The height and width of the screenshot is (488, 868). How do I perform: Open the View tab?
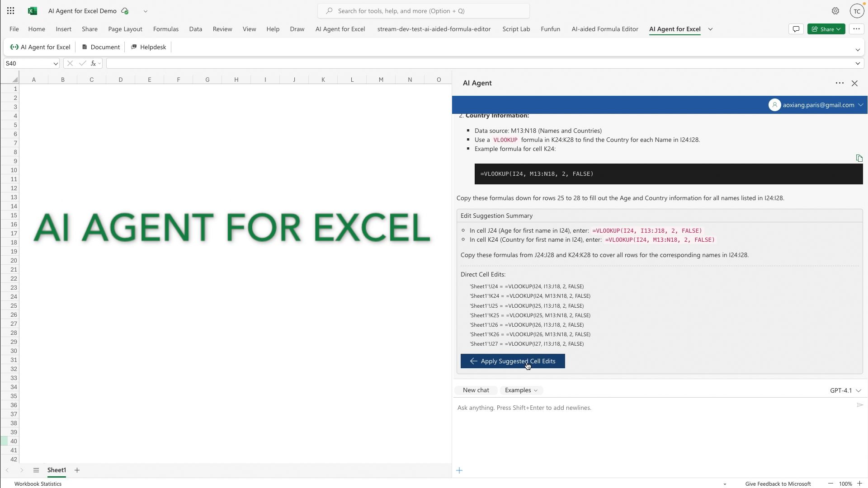click(249, 29)
